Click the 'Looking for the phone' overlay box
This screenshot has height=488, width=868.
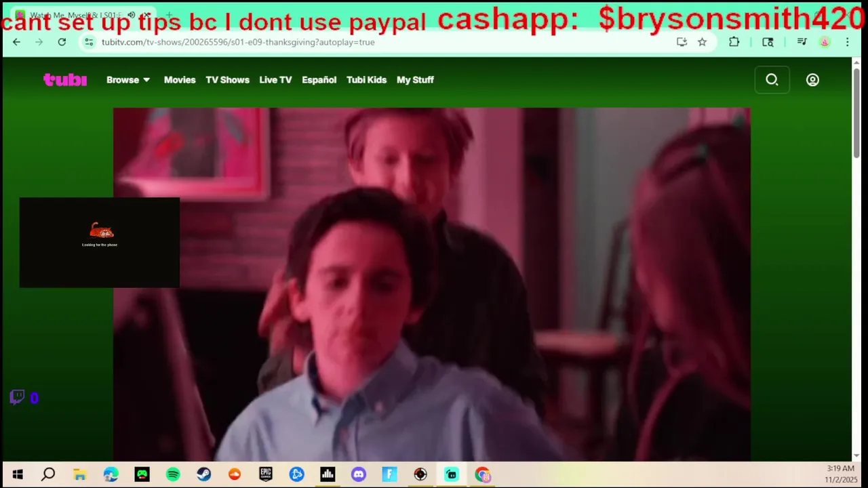[x=100, y=243]
